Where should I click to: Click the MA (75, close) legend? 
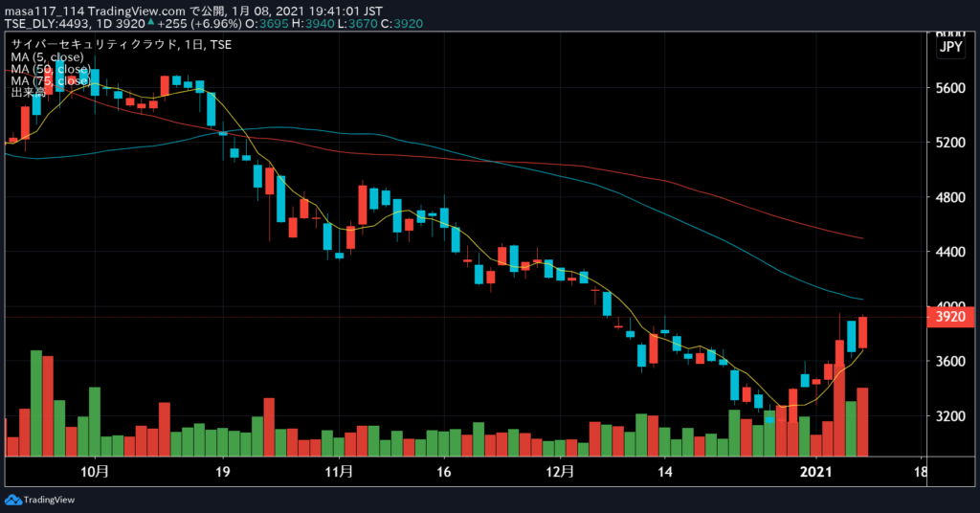click(50, 80)
